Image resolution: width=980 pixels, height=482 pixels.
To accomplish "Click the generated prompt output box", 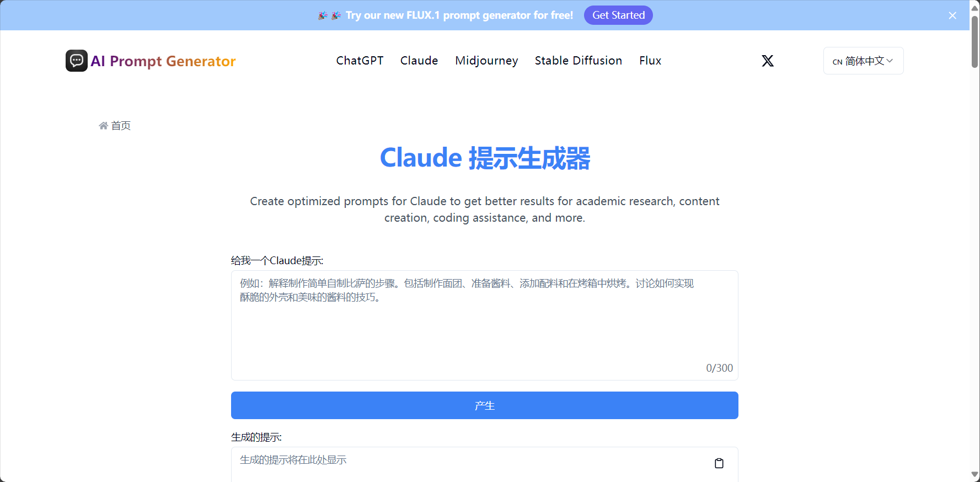I will pyautogui.click(x=485, y=464).
